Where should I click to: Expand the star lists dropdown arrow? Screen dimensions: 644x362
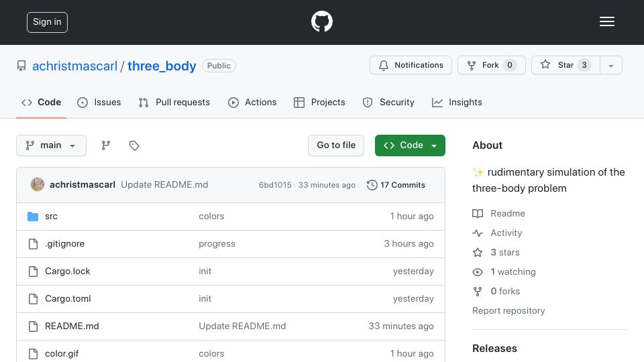pyautogui.click(x=611, y=65)
